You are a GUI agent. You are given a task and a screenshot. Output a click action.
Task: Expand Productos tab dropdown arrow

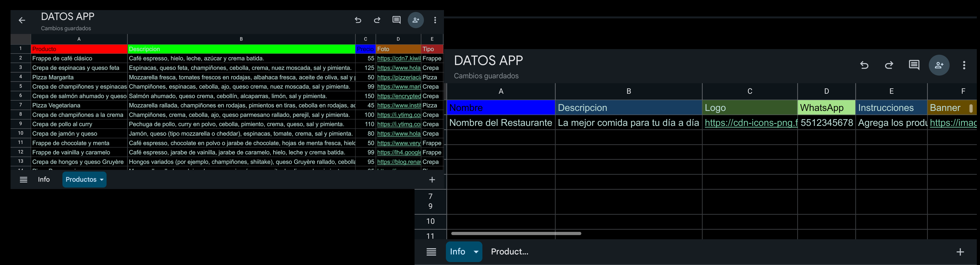coord(102,180)
